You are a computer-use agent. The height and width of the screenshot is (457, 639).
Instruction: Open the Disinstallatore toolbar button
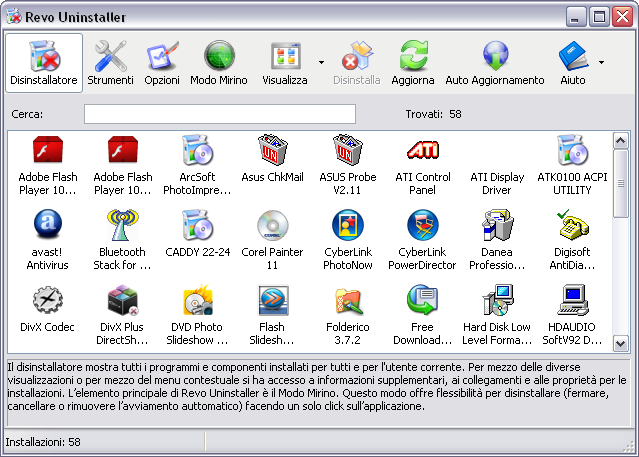pos(44,63)
